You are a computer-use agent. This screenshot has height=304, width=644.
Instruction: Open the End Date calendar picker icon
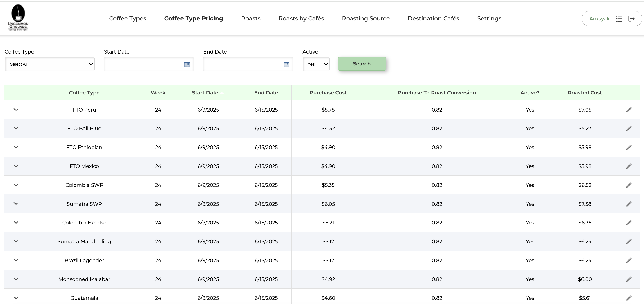pos(286,64)
